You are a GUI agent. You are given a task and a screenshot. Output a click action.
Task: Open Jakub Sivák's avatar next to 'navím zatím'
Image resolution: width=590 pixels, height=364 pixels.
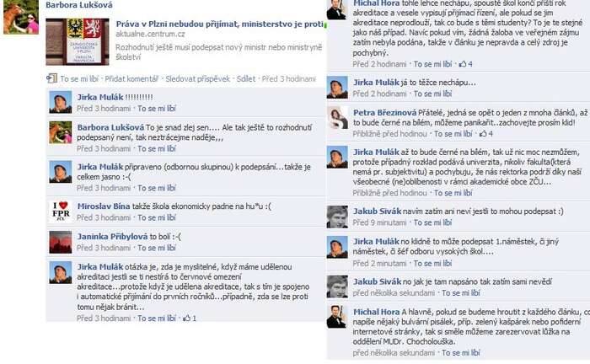click(x=337, y=217)
